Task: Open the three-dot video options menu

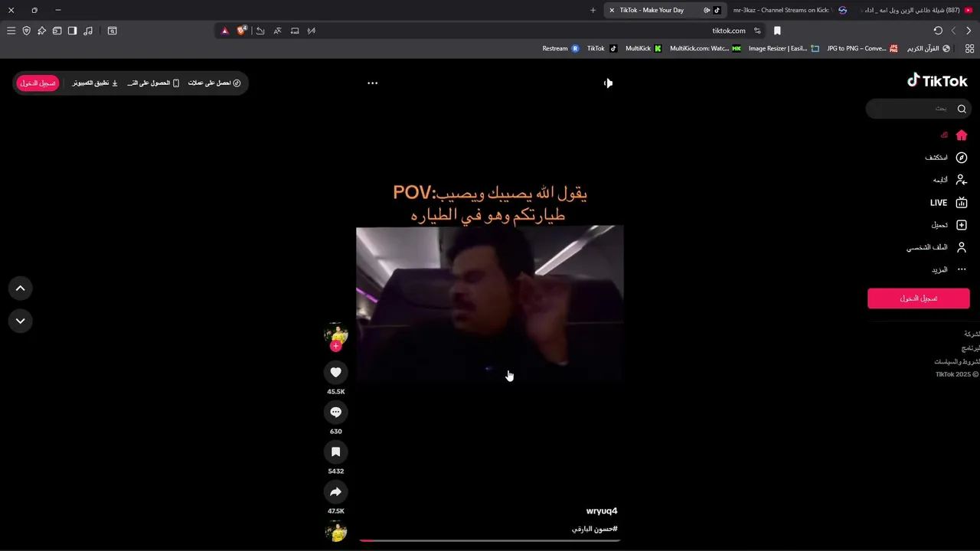Action: point(372,83)
